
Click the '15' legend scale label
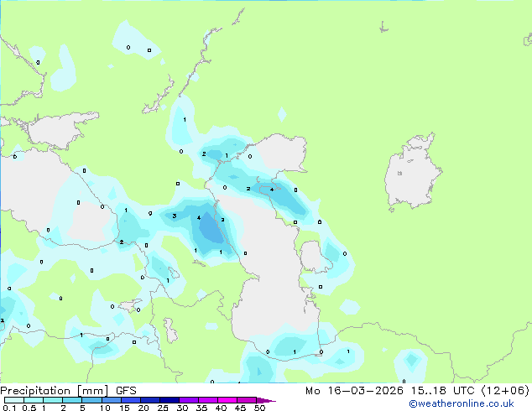pos(124,408)
